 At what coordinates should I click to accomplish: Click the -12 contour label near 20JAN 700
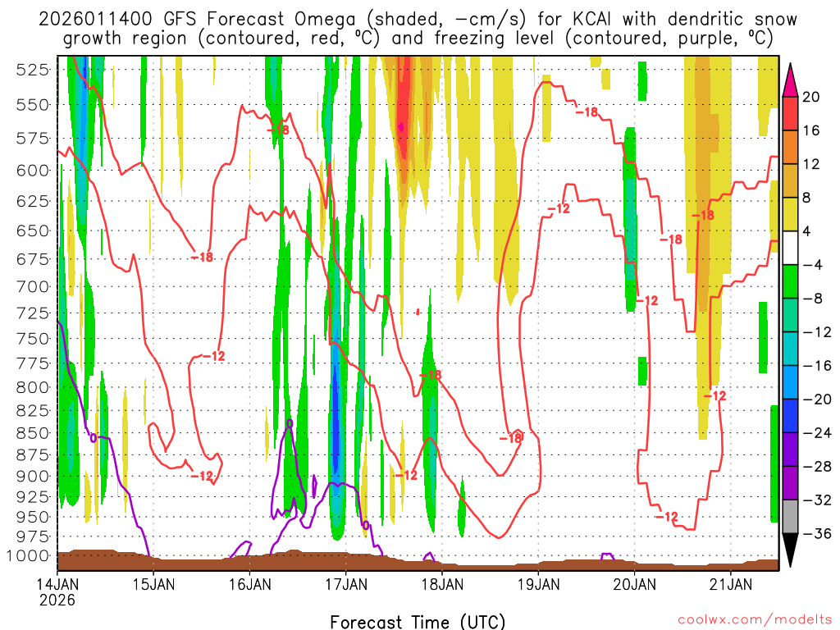pos(646,300)
